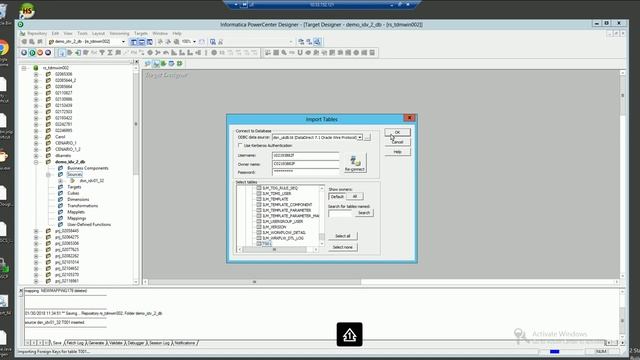Click the U-shaped icon in second toolbar

click(x=300, y=53)
